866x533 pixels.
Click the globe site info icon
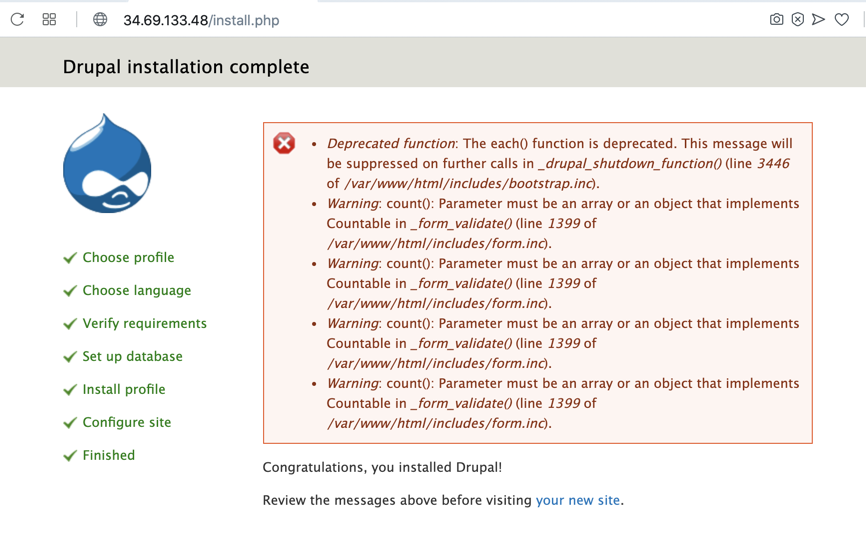tap(100, 19)
